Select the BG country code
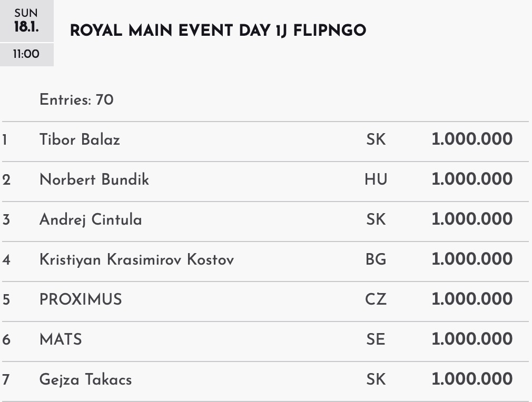532x402 pixels. 376,260
